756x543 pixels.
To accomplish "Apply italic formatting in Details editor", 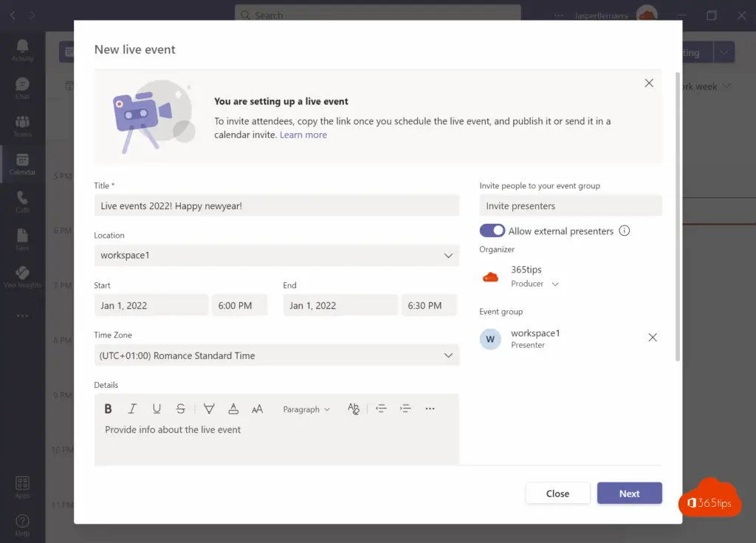I will coord(133,409).
